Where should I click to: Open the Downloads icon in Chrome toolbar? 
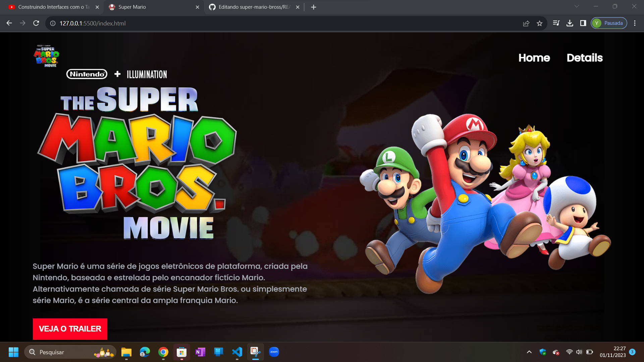pyautogui.click(x=570, y=23)
